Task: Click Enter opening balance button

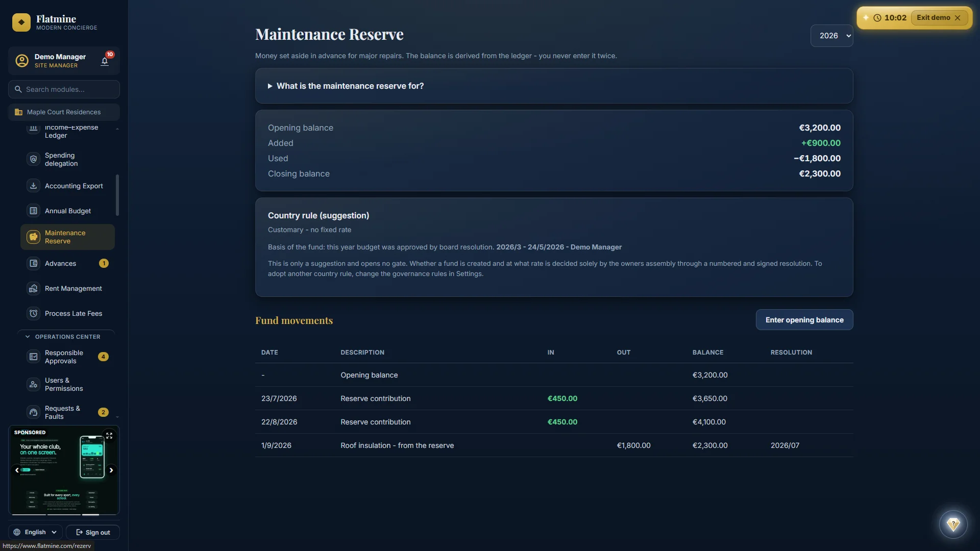Action: click(x=804, y=320)
